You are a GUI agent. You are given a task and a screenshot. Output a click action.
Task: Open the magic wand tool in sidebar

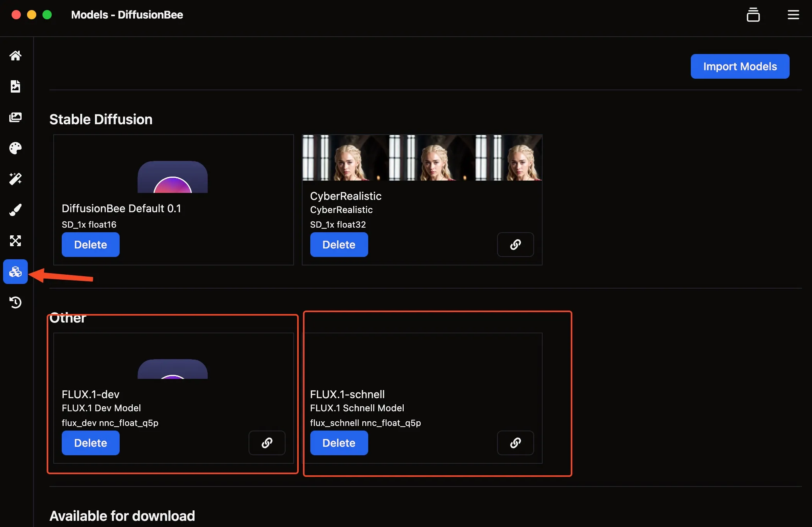coord(15,179)
